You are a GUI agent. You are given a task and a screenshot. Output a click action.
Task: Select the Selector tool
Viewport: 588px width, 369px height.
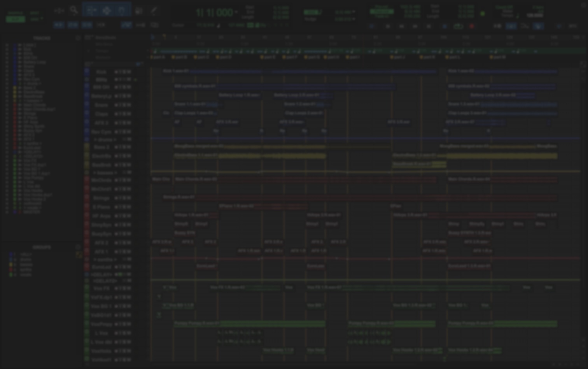coord(106,11)
